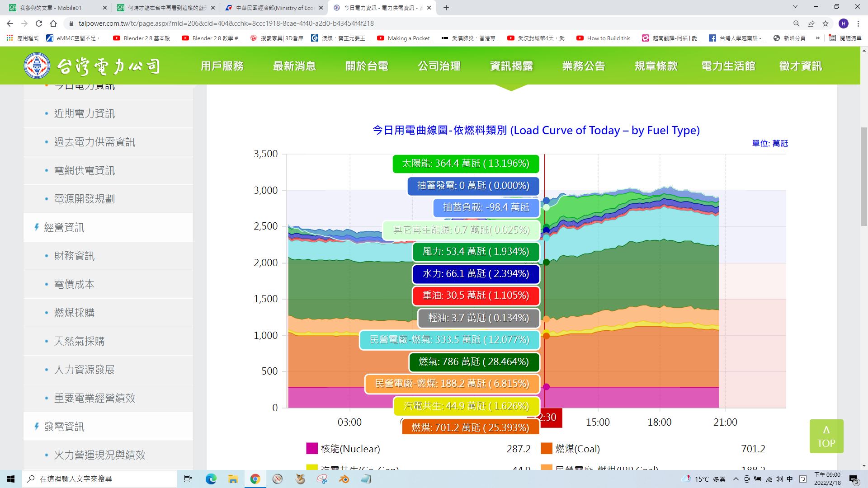Open 重要電業經營績效 in the sidebar
Screen dimensions: 868x488
click(108, 398)
